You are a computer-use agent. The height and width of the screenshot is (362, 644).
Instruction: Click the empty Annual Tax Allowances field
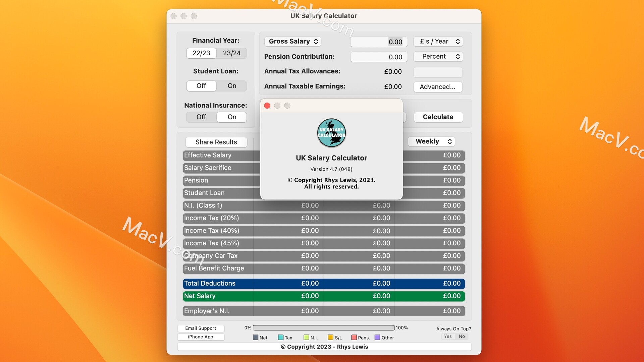pyautogui.click(x=438, y=72)
